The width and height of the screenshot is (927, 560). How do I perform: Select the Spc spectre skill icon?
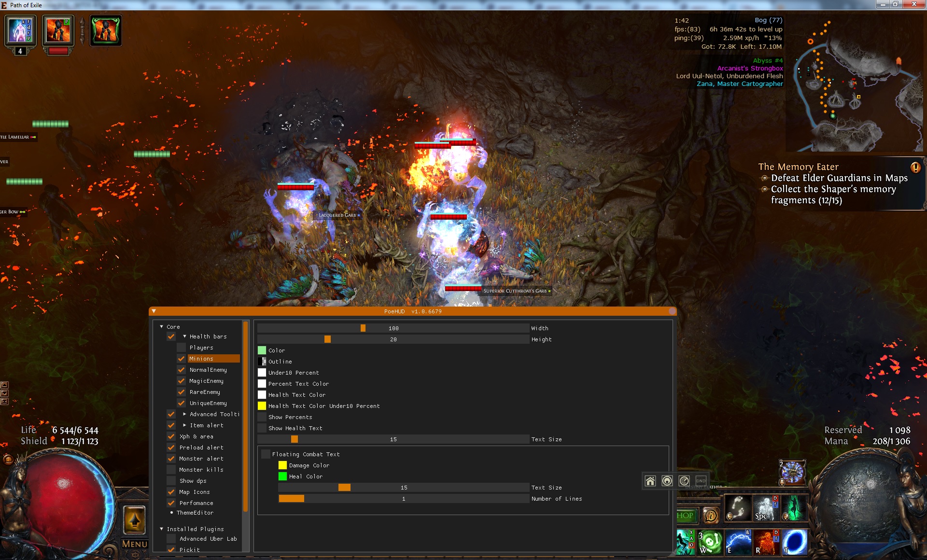765,508
